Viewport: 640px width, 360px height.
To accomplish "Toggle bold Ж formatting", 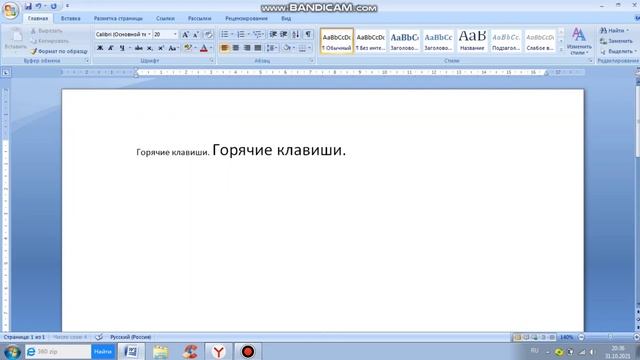I will [100, 48].
